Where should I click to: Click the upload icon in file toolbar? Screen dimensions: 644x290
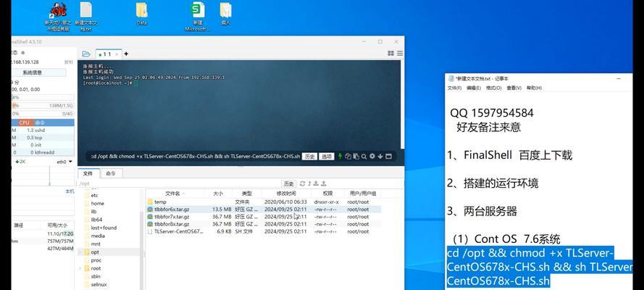[x=324, y=183]
